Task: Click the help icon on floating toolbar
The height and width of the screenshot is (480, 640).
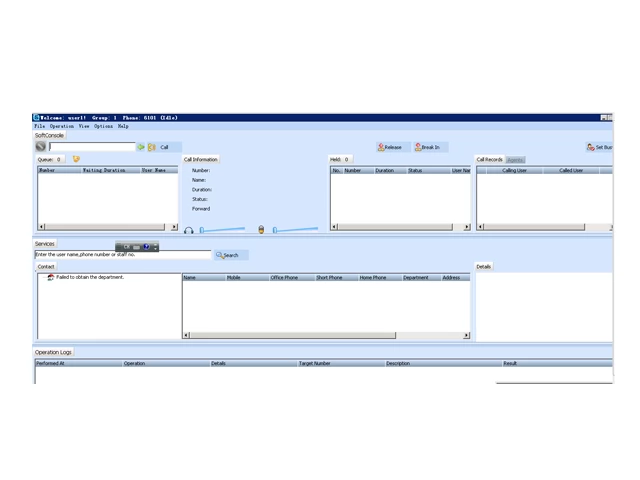Action: 146,246
